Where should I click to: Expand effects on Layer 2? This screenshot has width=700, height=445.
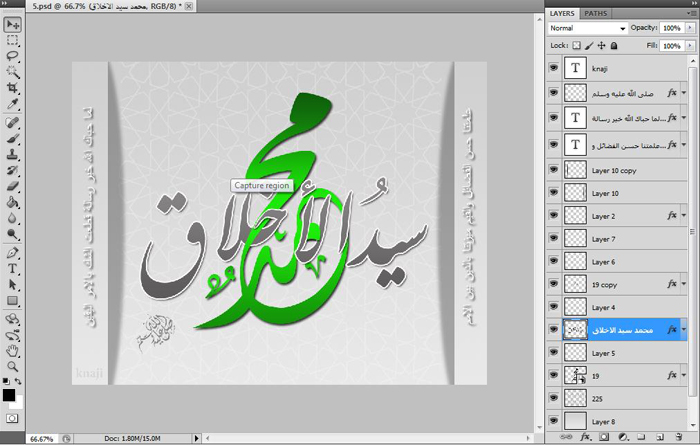pyautogui.click(x=684, y=216)
